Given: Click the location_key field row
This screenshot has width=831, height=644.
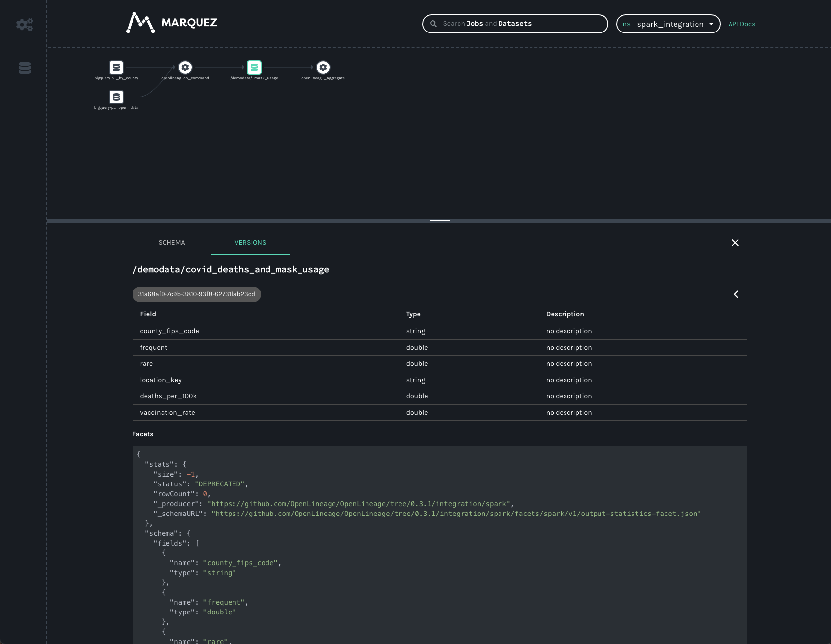Looking at the screenshot, I should [440, 380].
